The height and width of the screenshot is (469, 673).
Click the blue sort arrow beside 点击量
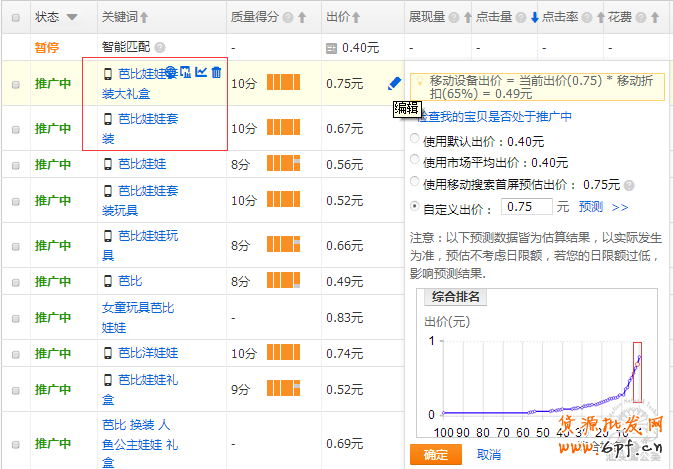534,18
